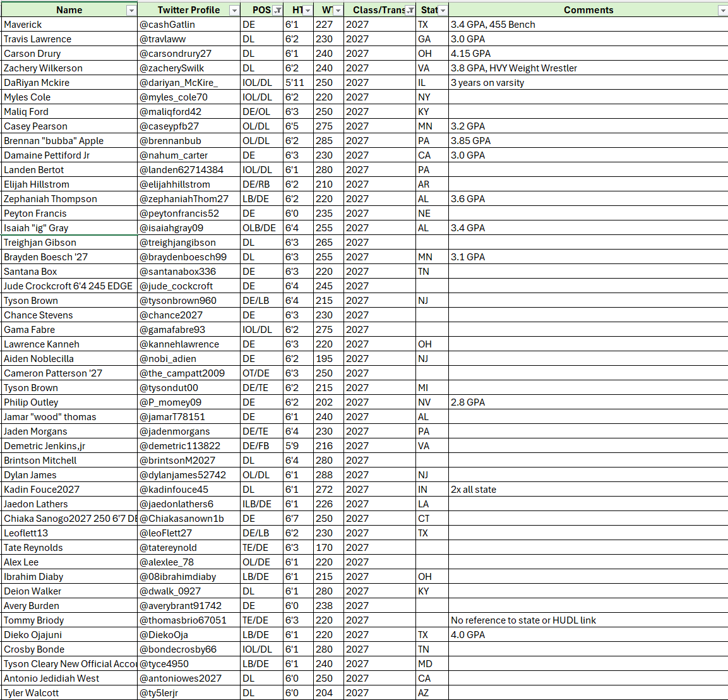Select the @tysonbrown960 Twitter cell
Viewport: 728px width, 700px height.
tap(189, 301)
